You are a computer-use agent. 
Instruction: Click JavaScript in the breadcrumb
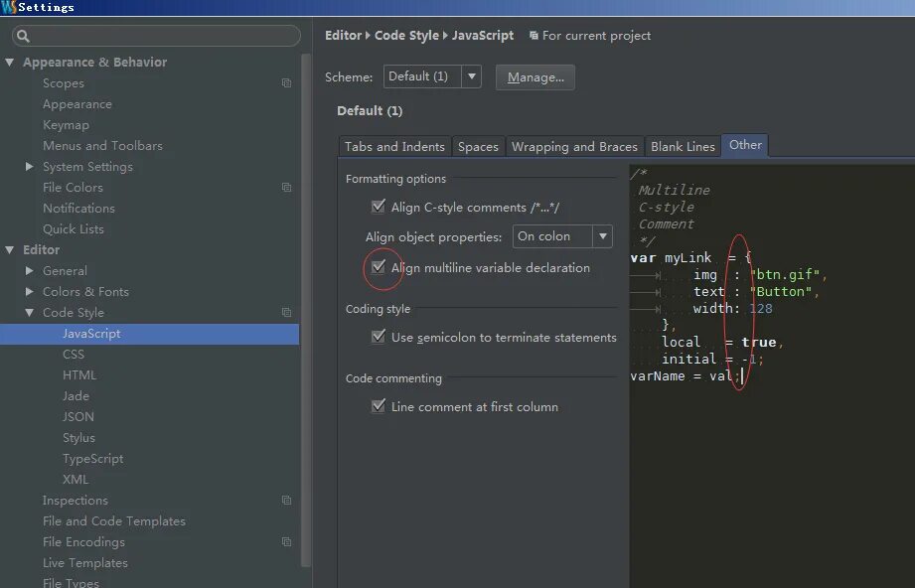point(483,36)
